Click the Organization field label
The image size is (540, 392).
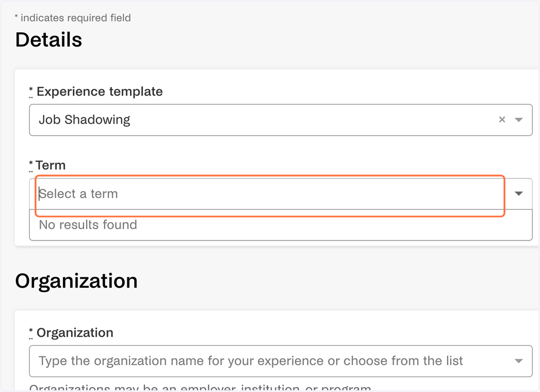click(72, 333)
